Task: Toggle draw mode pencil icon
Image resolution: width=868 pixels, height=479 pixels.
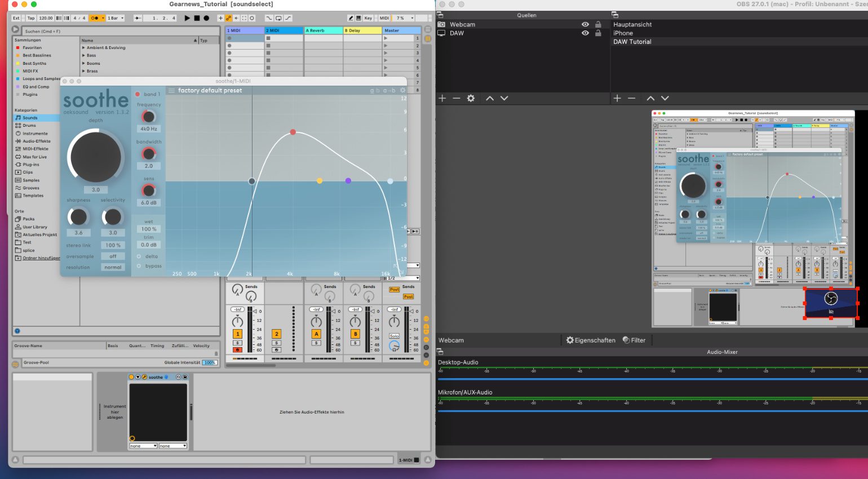Action: coord(351,18)
